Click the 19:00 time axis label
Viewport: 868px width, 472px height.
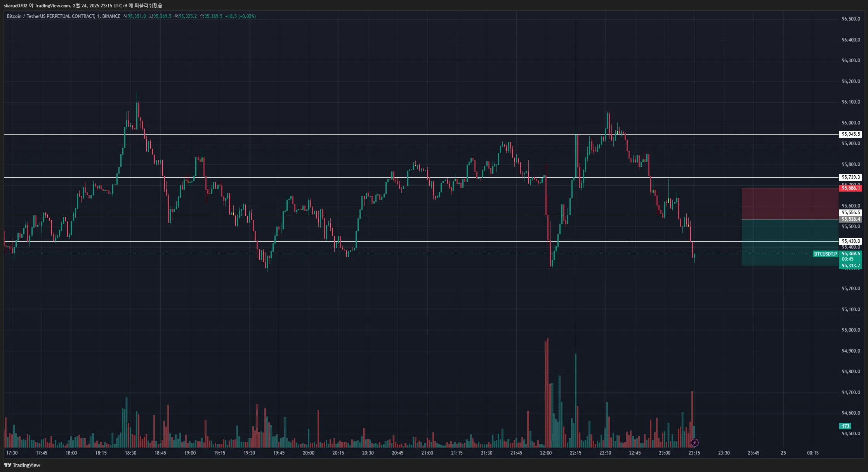click(x=190, y=453)
